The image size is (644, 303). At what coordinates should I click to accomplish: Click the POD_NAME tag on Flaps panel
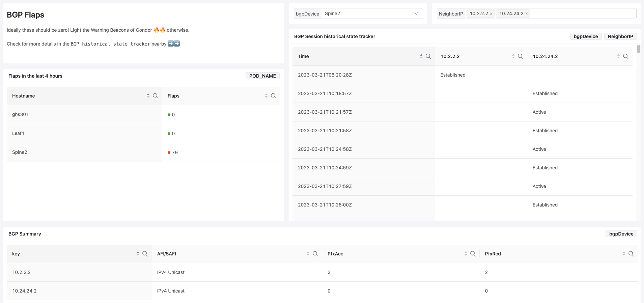point(262,76)
